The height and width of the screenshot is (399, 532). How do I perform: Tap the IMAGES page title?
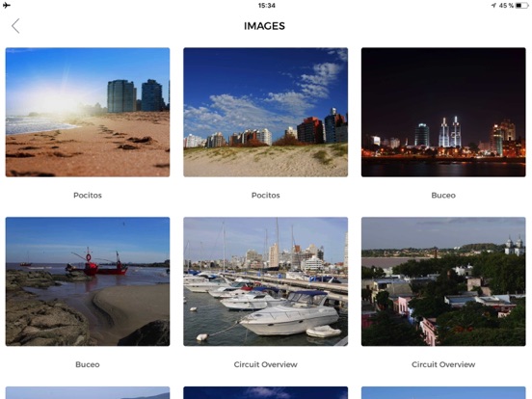click(264, 26)
